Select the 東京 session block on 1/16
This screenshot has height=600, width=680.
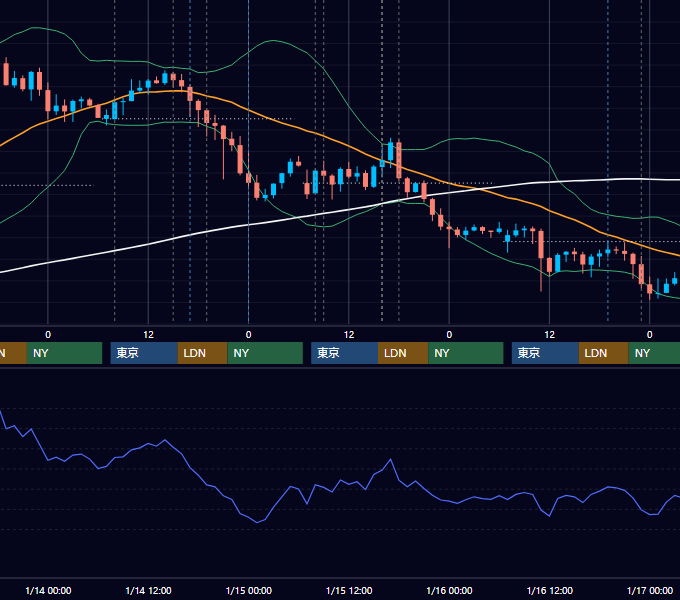click(x=545, y=353)
